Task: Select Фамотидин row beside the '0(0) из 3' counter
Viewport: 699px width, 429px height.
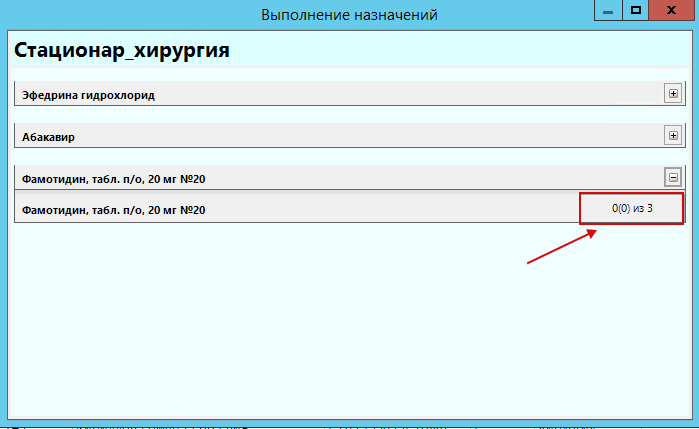Action: tap(114, 210)
